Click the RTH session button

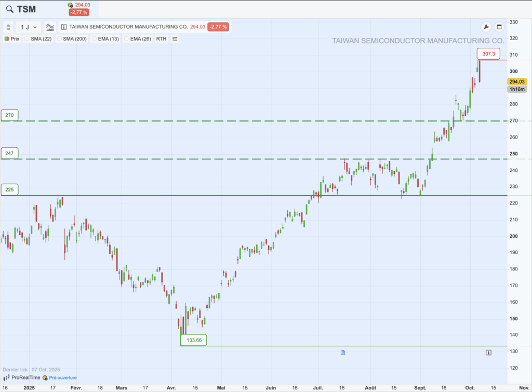coord(161,38)
